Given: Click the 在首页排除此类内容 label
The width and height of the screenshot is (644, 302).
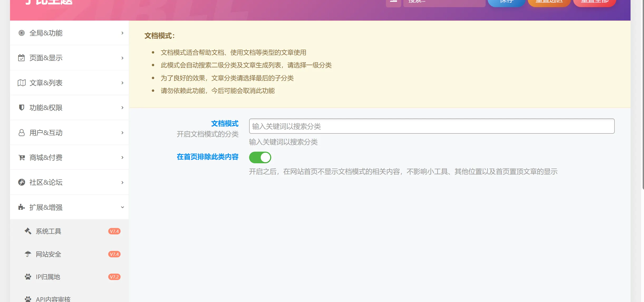Looking at the screenshot, I should pyautogui.click(x=207, y=157).
